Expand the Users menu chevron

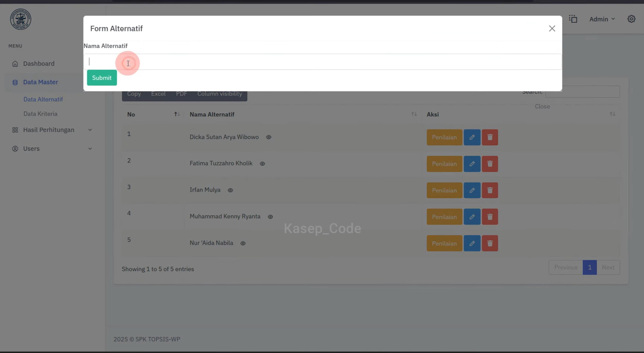[90, 149]
